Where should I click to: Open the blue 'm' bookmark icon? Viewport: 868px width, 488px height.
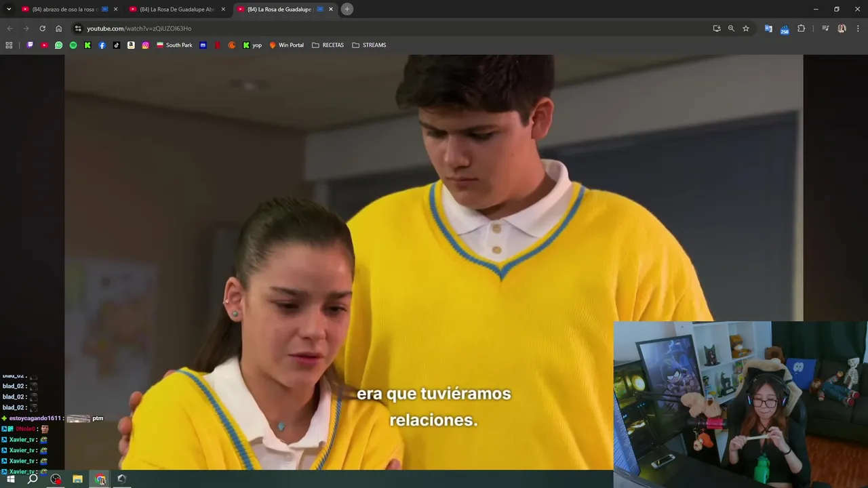203,45
